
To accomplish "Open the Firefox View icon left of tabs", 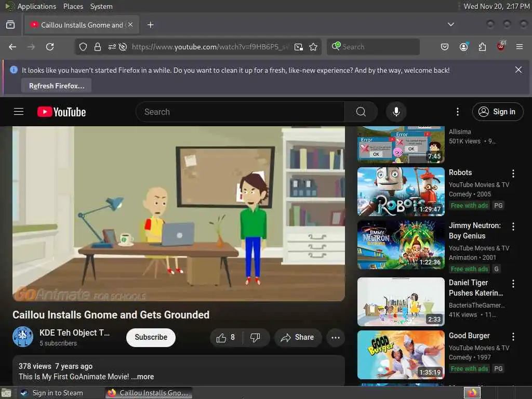I will click(10, 25).
